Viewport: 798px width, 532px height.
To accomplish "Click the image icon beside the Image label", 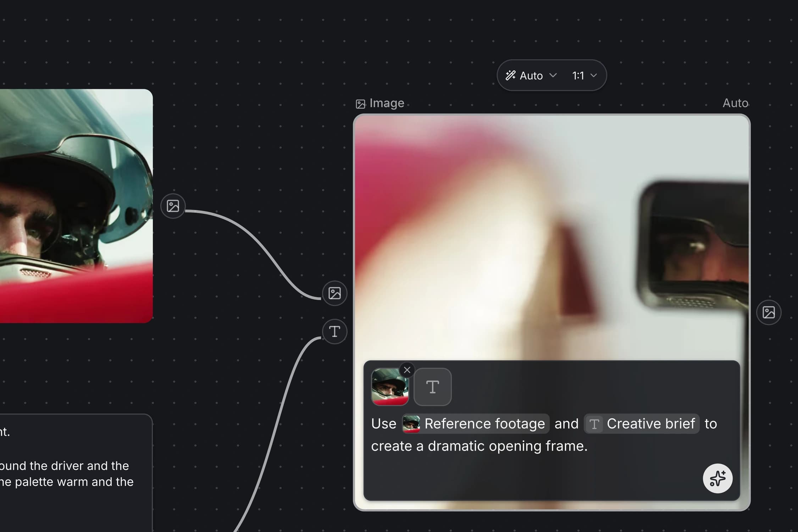I will click(360, 104).
